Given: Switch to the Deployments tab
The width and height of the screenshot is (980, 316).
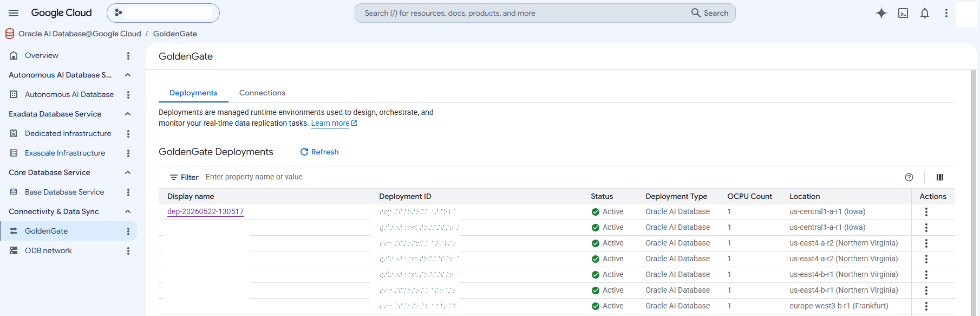Looking at the screenshot, I should click(x=193, y=93).
